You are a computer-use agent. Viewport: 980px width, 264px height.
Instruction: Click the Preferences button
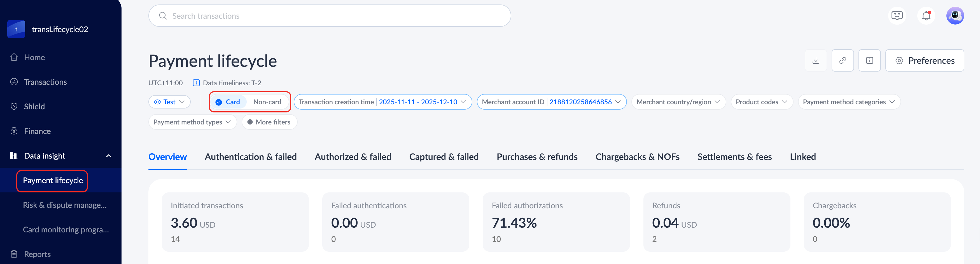click(925, 60)
